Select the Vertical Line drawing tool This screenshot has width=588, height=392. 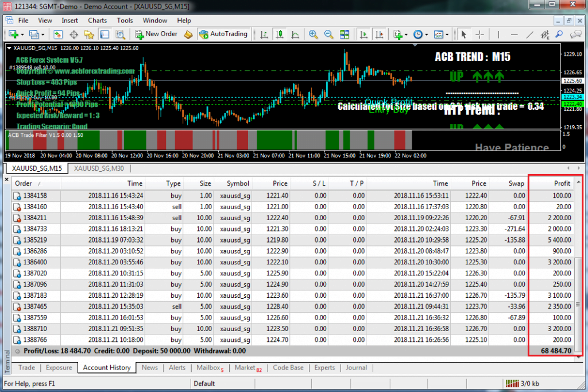(498, 34)
